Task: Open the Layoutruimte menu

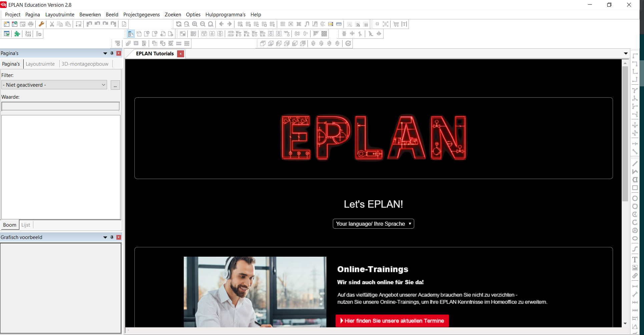Action: coord(60,14)
